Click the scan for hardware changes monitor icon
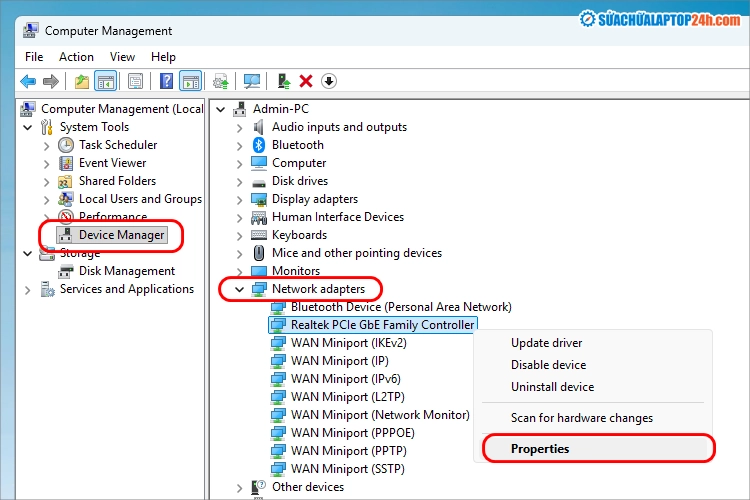Image resolution: width=750 pixels, height=500 pixels. pyautogui.click(x=252, y=81)
